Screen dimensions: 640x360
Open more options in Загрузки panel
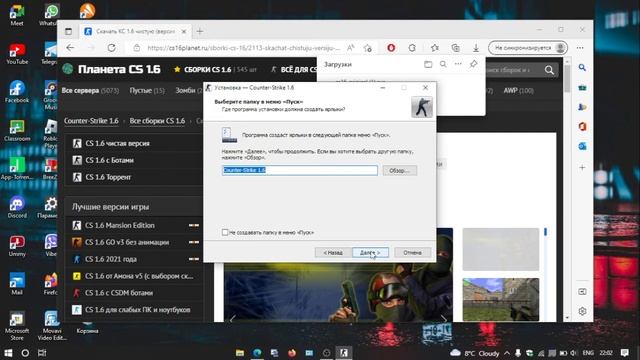(x=458, y=64)
